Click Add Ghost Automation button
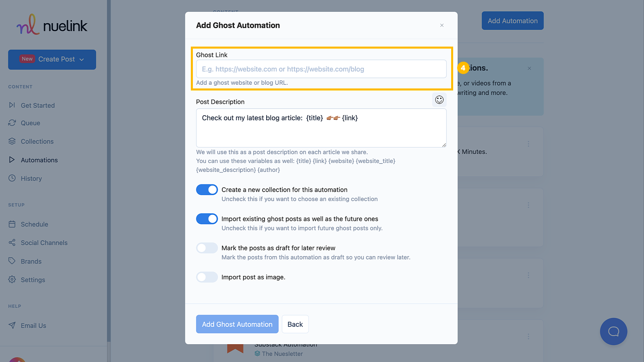 pos(237,324)
